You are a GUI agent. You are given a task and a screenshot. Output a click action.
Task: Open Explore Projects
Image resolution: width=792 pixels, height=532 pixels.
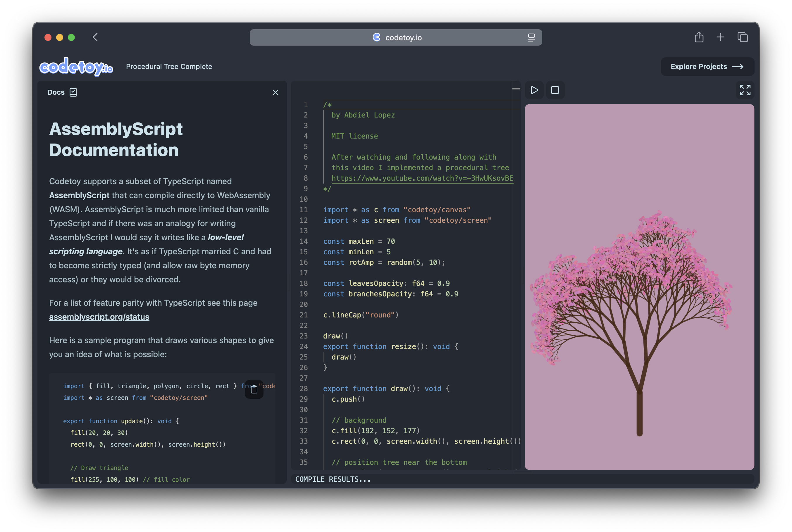point(707,67)
